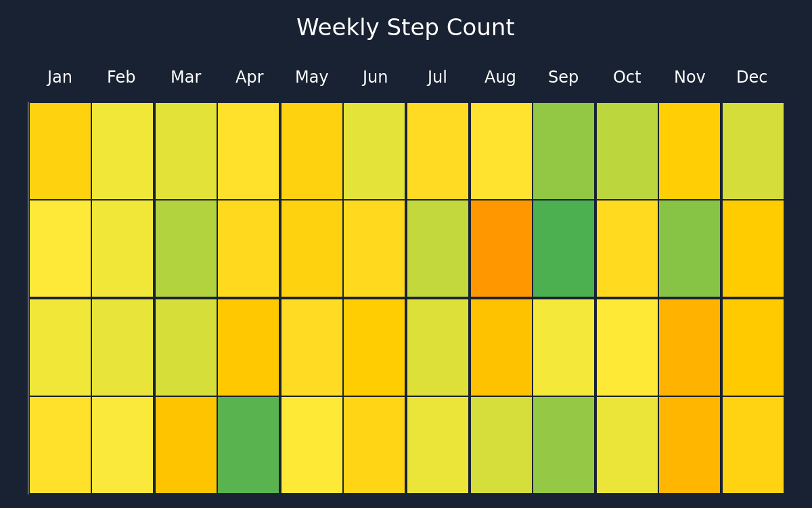Click the Aug column header

(500, 77)
